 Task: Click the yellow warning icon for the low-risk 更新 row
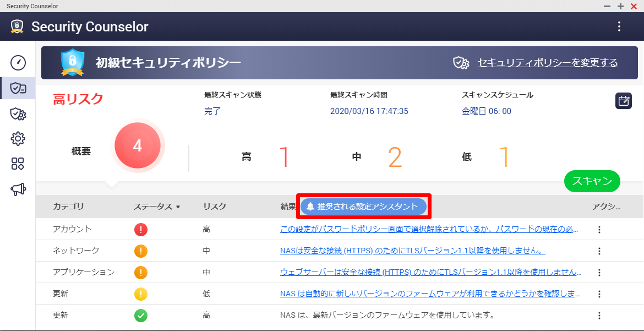pyautogui.click(x=140, y=294)
